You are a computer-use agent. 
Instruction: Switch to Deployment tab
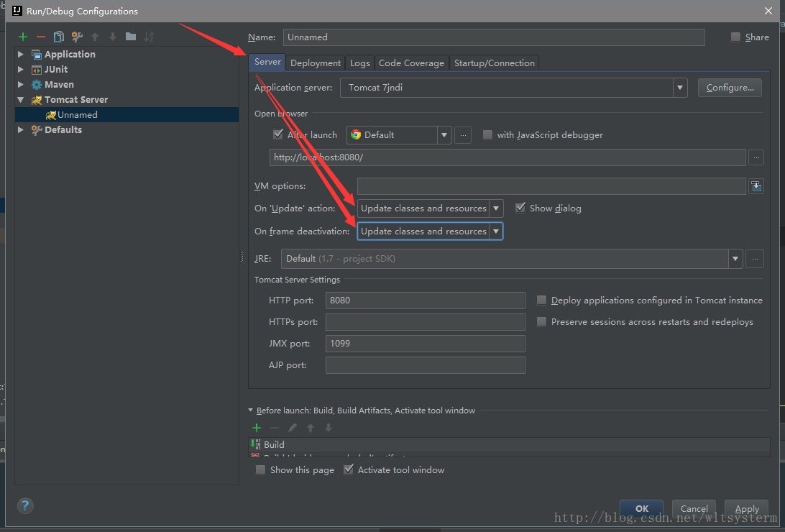click(316, 63)
